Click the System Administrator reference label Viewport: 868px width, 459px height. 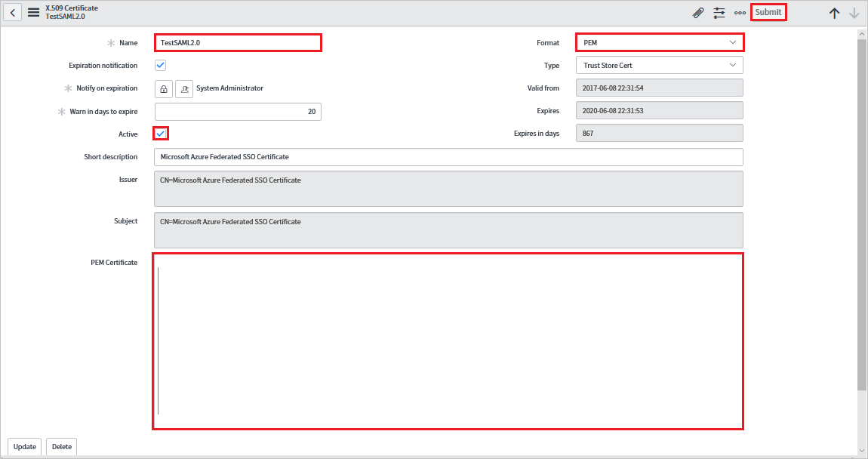click(229, 88)
